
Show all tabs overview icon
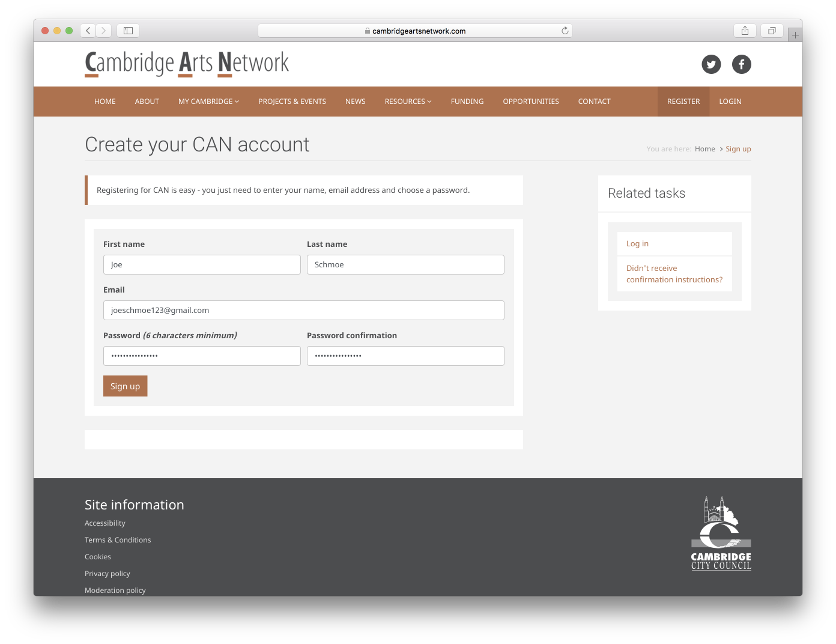(772, 31)
